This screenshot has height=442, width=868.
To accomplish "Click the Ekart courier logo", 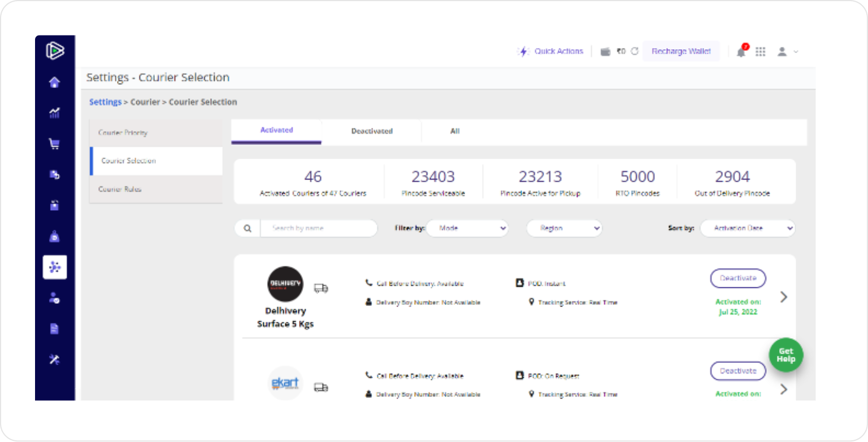I will point(285,383).
